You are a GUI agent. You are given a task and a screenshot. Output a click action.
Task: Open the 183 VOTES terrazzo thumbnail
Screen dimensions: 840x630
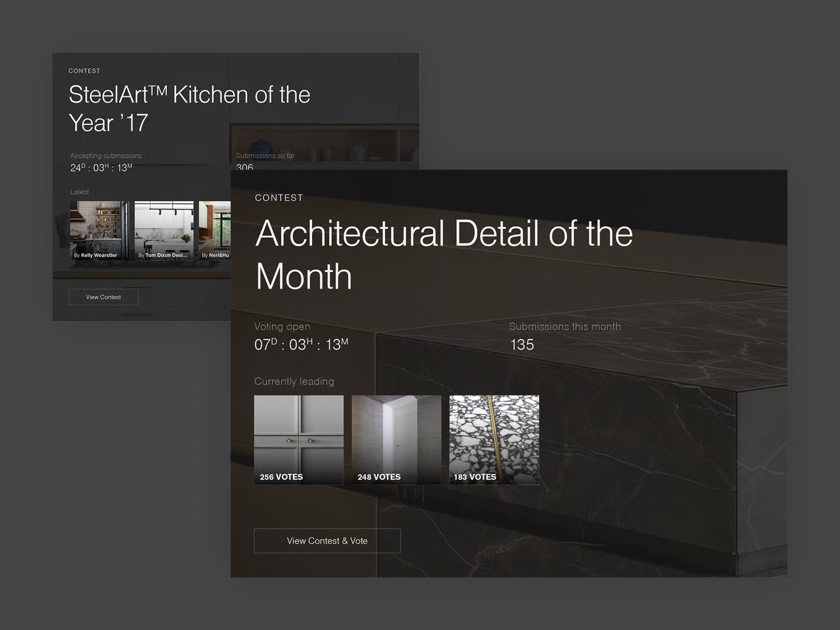click(494, 440)
